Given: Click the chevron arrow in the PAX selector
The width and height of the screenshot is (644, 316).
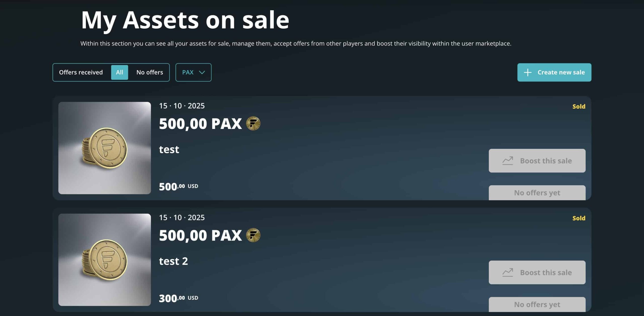Looking at the screenshot, I should pos(202,72).
